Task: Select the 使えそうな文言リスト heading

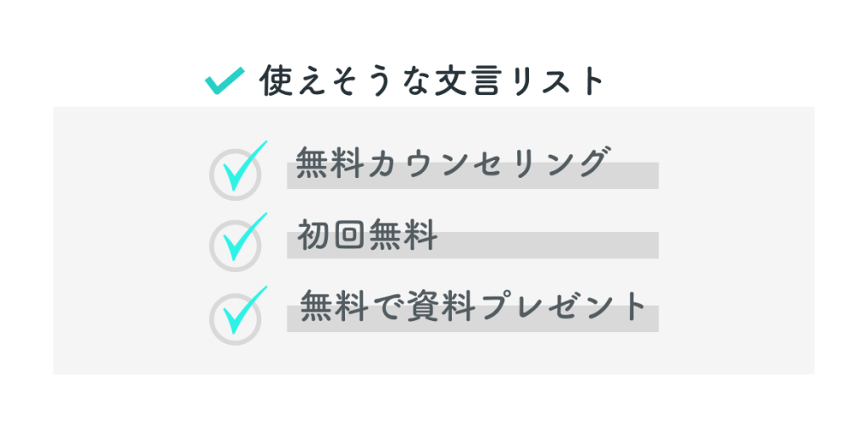Action: pyautogui.click(x=432, y=82)
